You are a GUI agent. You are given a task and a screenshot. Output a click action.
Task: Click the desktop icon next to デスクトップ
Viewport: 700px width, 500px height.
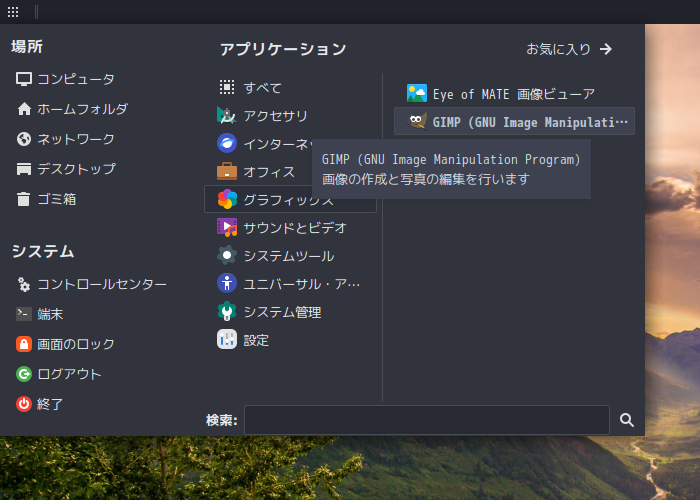(24, 169)
